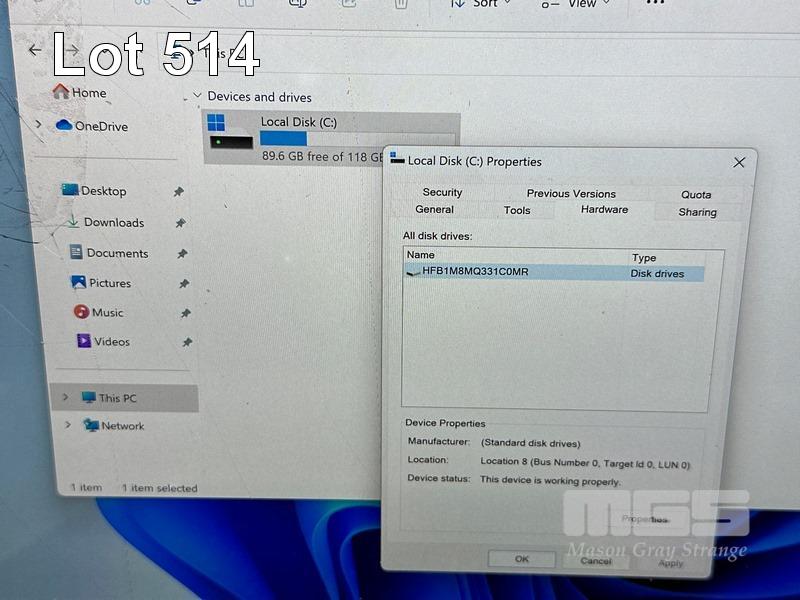
Task: Collapse the Devices and drives group
Action: click(x=193, y=97)
